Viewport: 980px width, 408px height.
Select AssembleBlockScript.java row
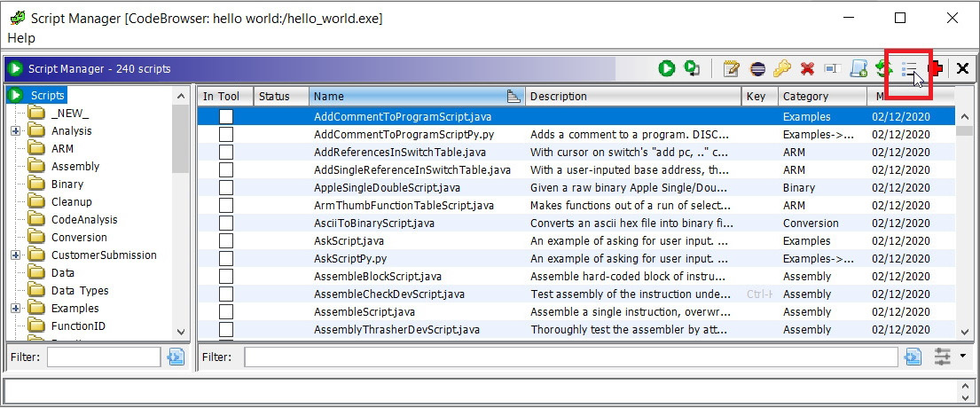(x=576, y=276)
